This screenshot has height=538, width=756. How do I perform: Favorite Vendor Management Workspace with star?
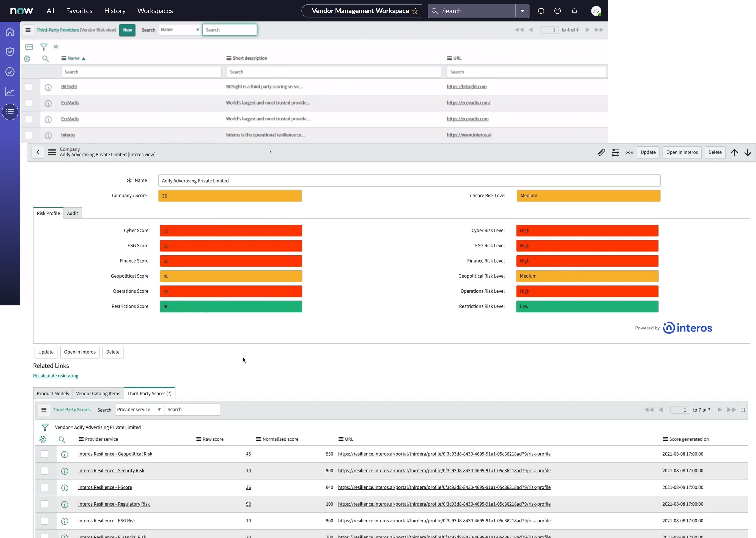(415, 11)
